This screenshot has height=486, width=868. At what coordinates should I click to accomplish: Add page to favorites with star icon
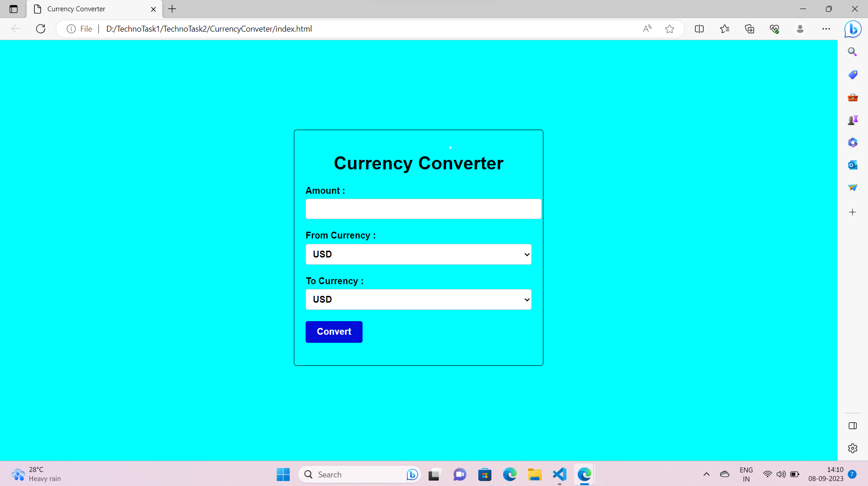670,29
